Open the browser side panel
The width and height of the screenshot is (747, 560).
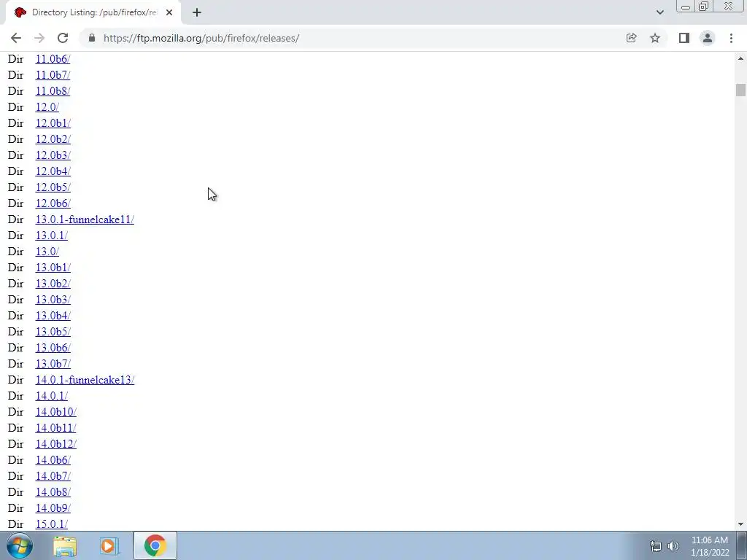pyautogui.click(x=684, y=38)
